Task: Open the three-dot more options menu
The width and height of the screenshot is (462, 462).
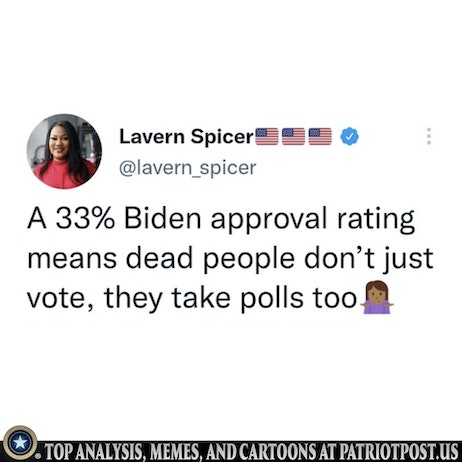Action: click(429, 136)
